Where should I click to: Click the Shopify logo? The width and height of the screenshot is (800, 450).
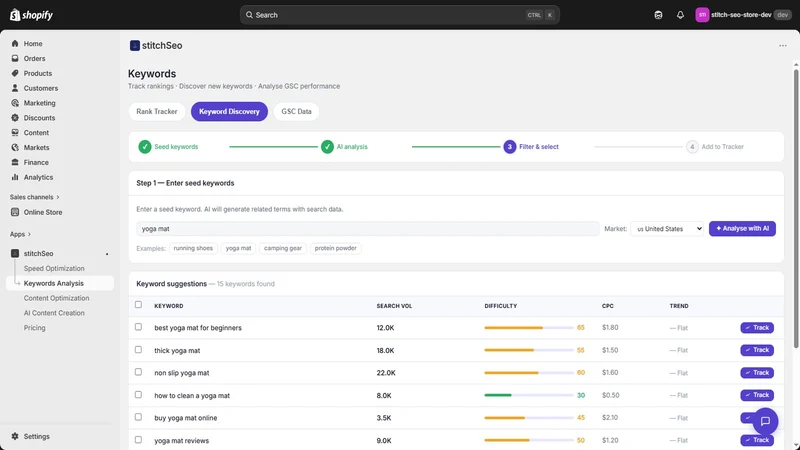(31, 15)
